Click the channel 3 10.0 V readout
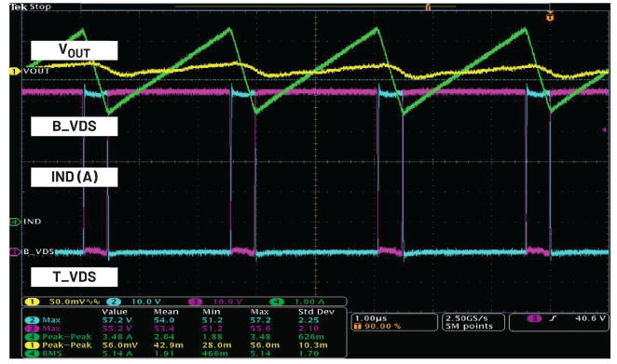This screenshot has width=617, height=364. pos(227,302)
